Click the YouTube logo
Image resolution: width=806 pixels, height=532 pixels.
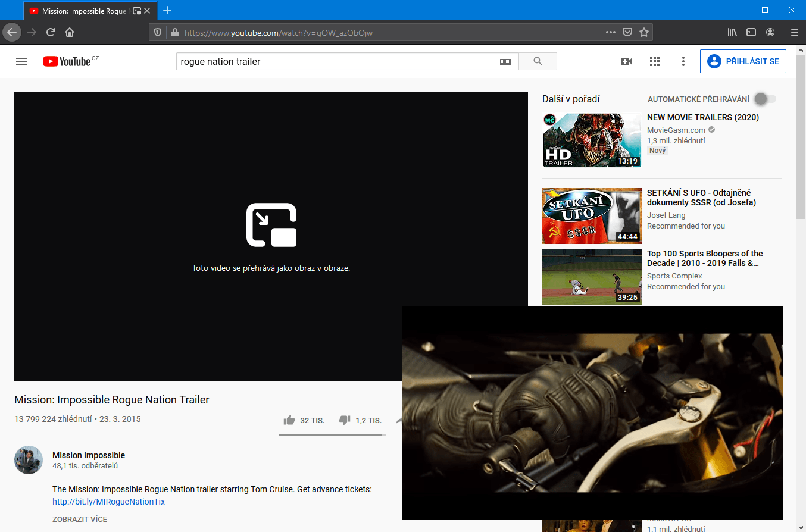[x=67, y=61]
